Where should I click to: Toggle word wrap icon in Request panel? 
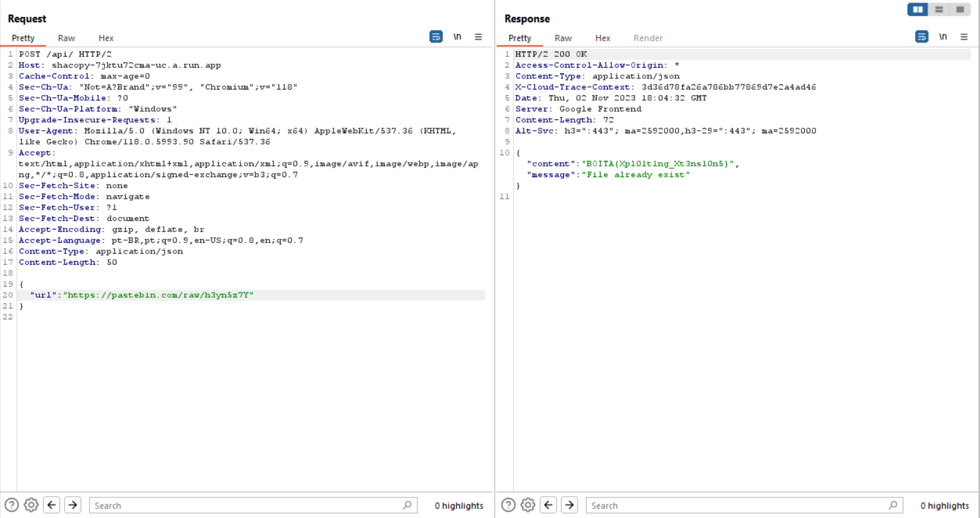coord(436,37)
